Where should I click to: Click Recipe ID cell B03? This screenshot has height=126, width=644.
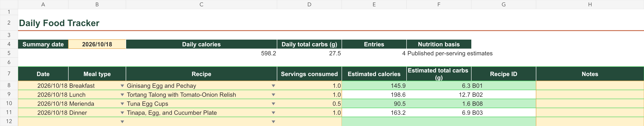tap(503, 113)
